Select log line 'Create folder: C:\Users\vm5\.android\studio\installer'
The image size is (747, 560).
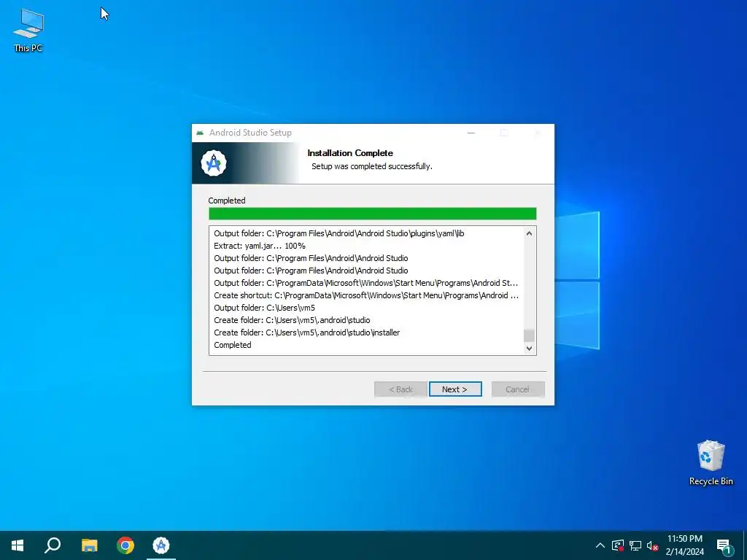307,332
